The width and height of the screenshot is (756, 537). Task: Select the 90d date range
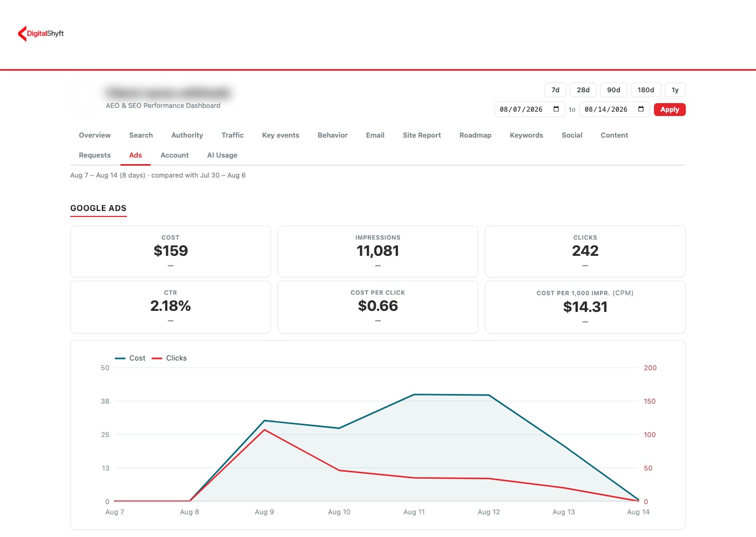(x=613, y=90)
